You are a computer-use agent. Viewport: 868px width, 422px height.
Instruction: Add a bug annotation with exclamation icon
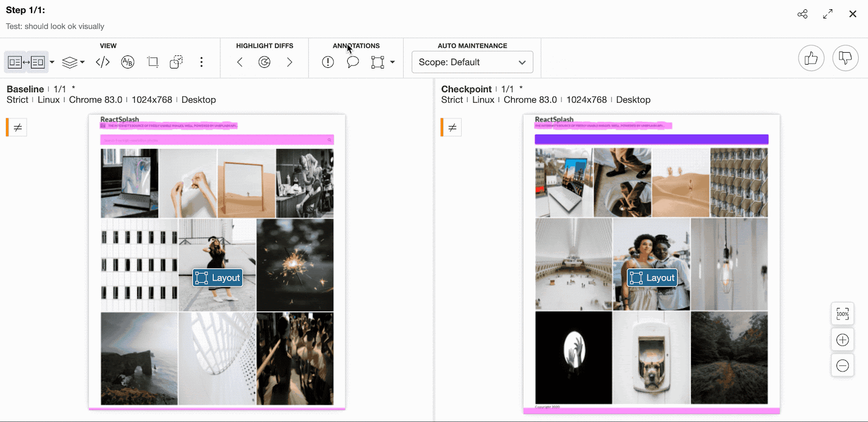coord(328,62)
